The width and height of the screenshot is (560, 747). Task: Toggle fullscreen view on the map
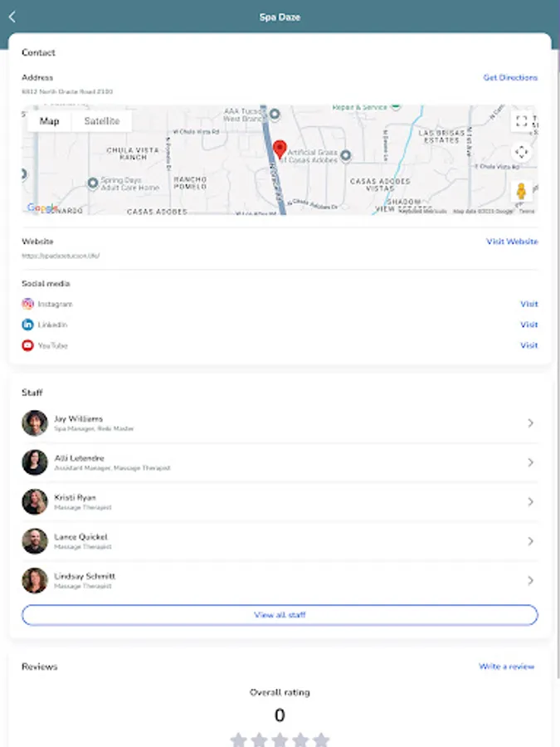coord(522,121)
